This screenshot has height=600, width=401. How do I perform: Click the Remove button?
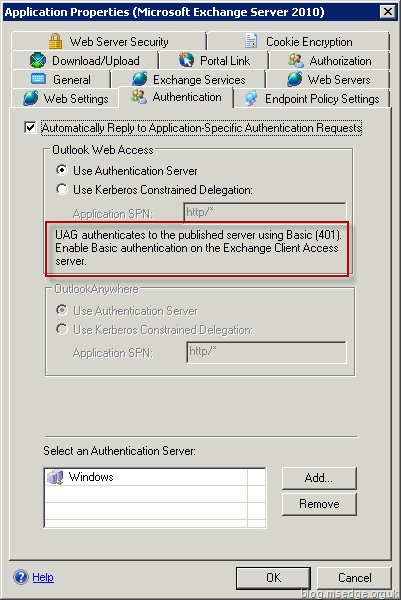point(319,504)
